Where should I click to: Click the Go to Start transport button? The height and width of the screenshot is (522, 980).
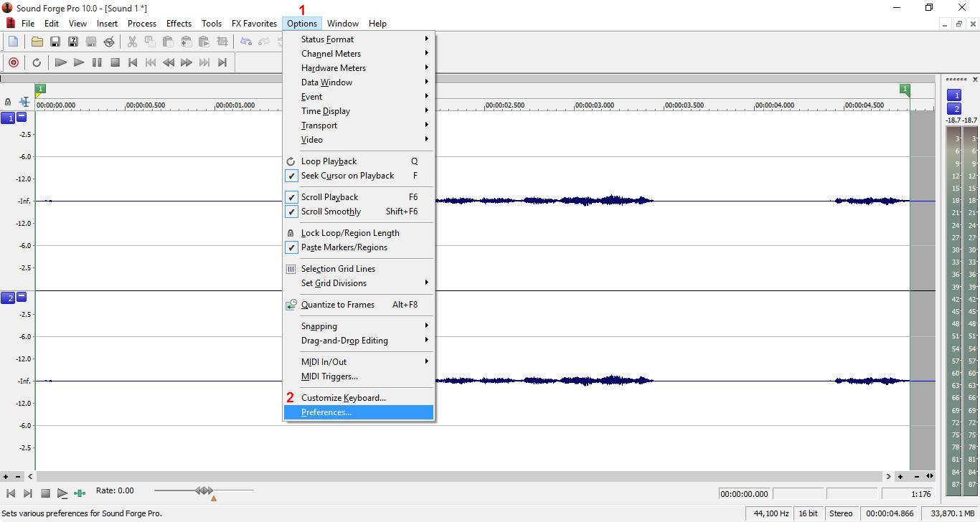[133, 62]
